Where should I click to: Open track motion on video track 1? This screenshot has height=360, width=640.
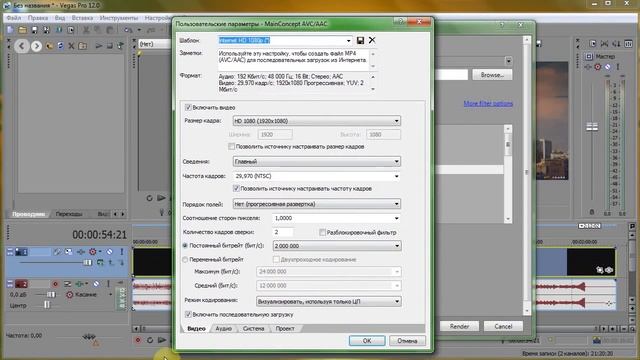69,252
